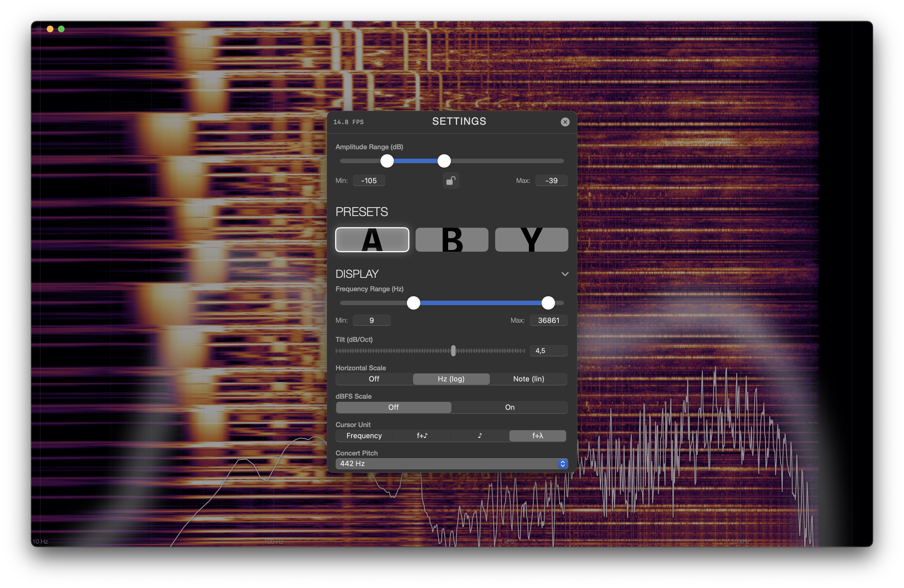
Task: Click the Concert Pitch stepper arrows
Action: [562, 463]
